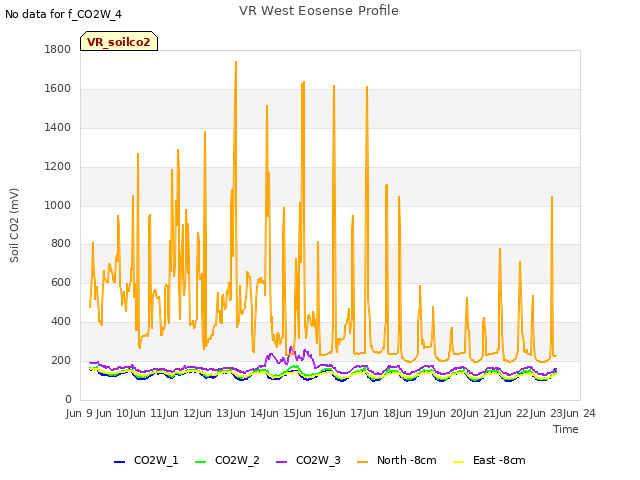Click the green CO2W_2 legend swatch

(200, 462)
